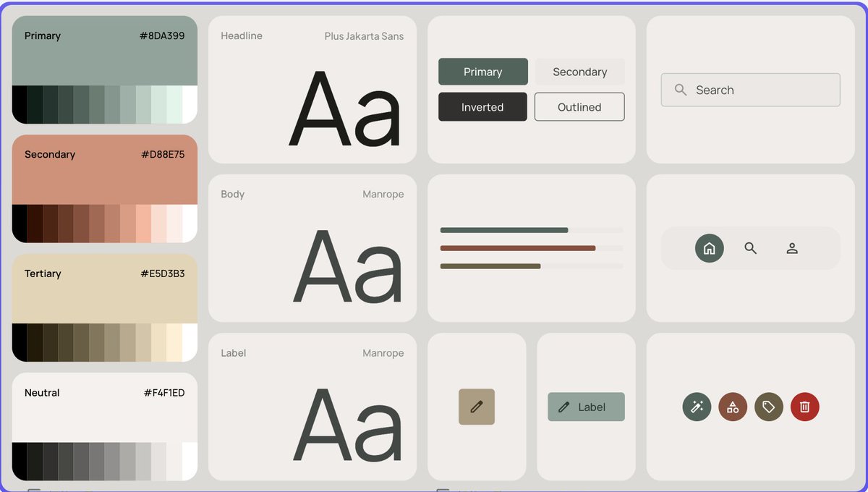Click the dark Inverted button
The width and height of the screenshot is (868, 492).
tap(482, 107)
